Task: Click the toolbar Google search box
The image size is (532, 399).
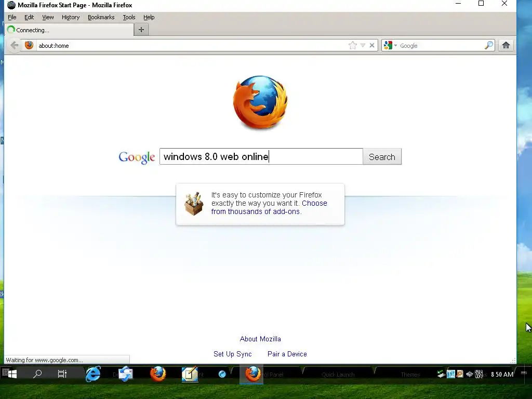Action: 441,46
